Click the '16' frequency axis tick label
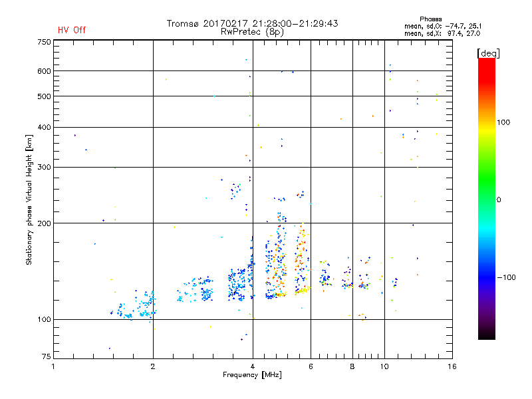 (452, 366)
